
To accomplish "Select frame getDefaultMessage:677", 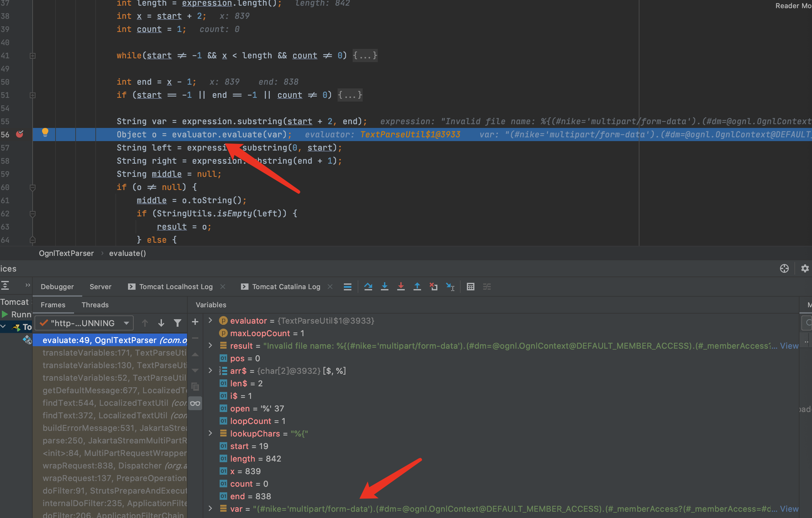I will [x=110, y=390].
